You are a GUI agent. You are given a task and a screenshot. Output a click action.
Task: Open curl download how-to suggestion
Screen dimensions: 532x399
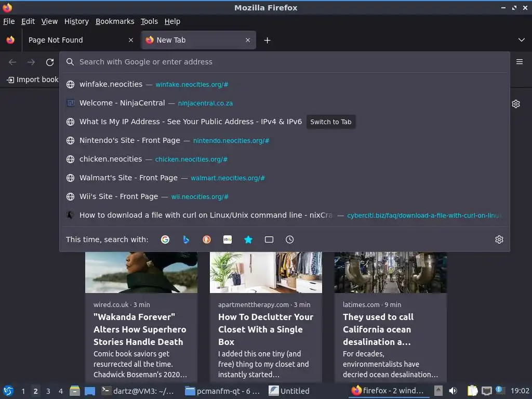tap(284, 215)
